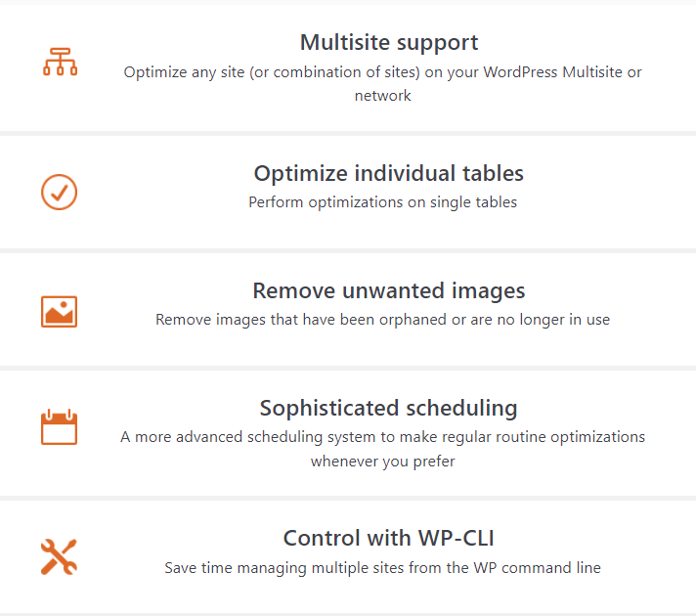696x616 pixels.
Task: Click the 'more advanced scheduling system' description
Action: (x=382, y=437)
